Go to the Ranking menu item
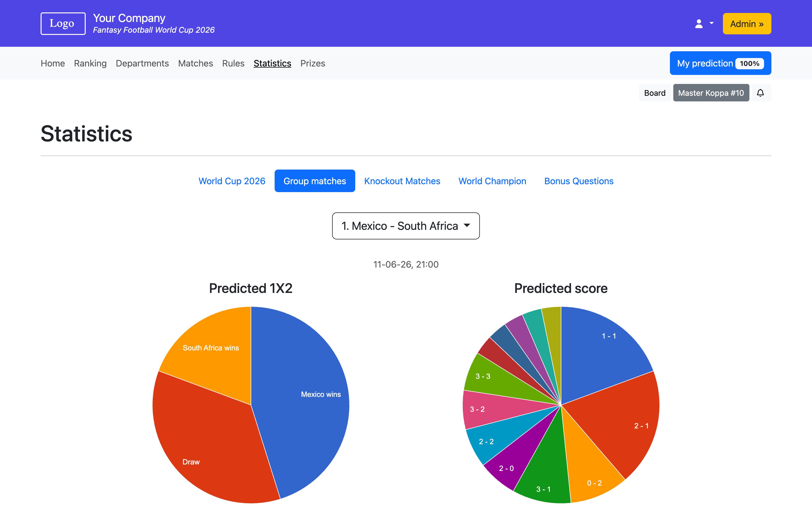 (90, 63)
